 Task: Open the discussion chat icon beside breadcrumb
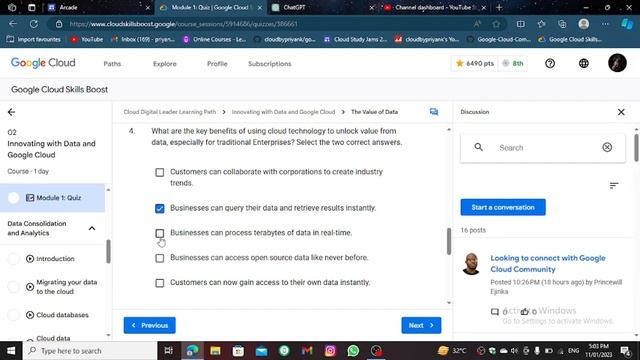(434, 112)
